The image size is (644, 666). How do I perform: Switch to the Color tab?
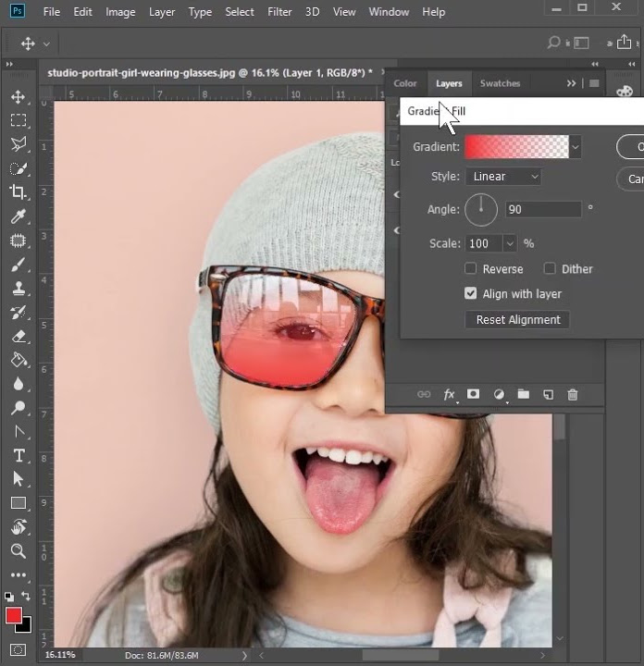click(405, 83)
